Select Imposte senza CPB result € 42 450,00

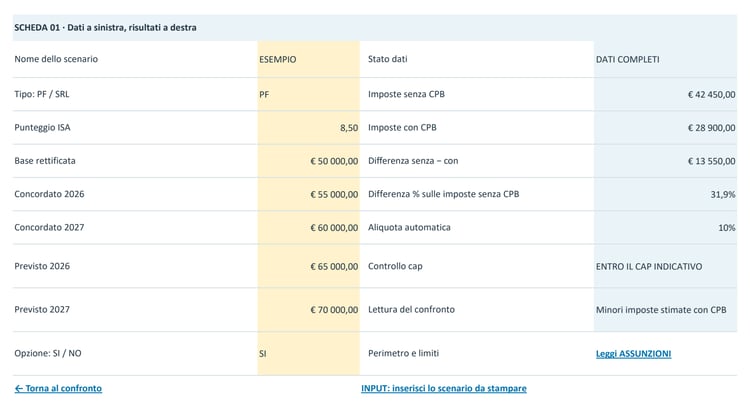pyautogui.click(x=665, y=94)
